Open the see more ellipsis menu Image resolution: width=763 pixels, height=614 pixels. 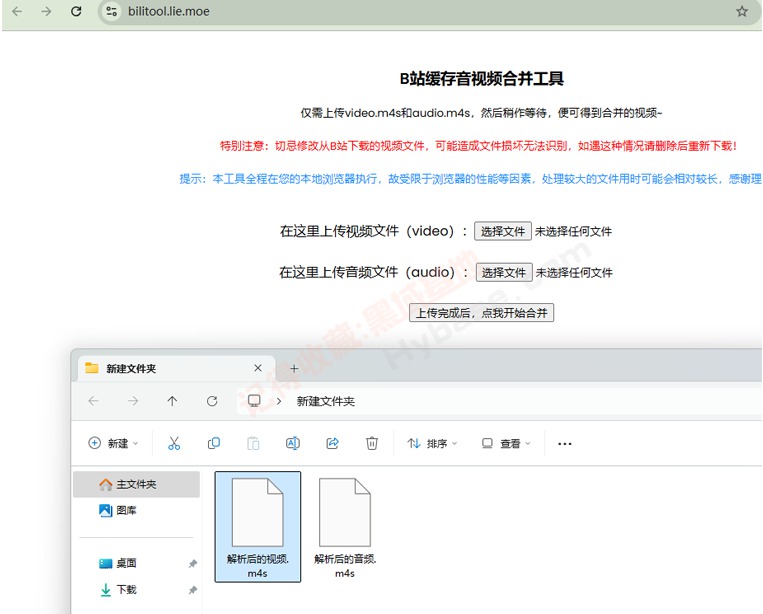click(x=564, y=444)
